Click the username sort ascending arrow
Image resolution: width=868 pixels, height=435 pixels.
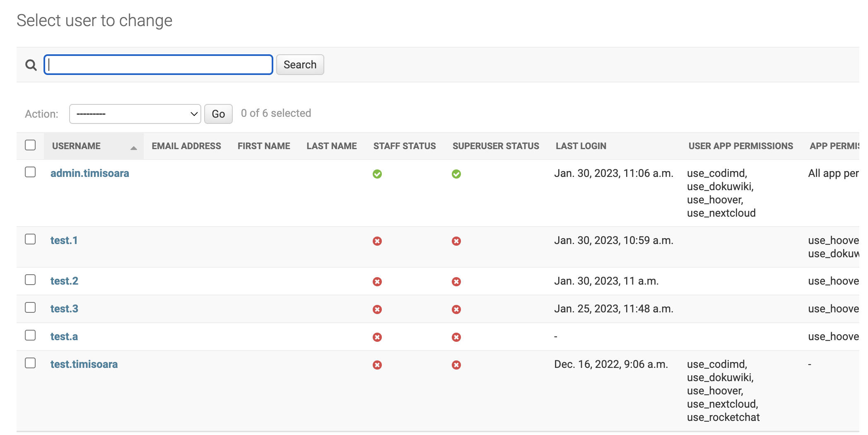click(x=133, y=147)
